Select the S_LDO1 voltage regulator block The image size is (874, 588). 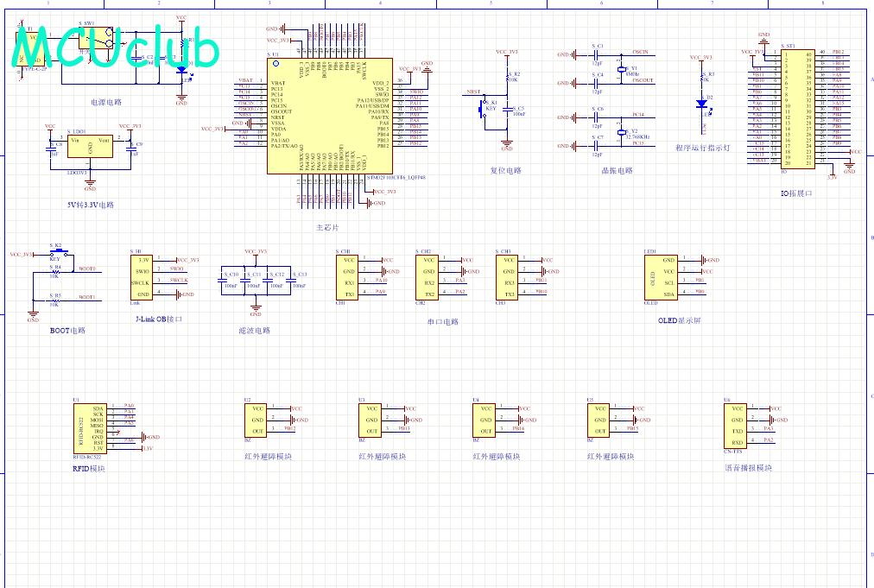[x=90, y=146]
